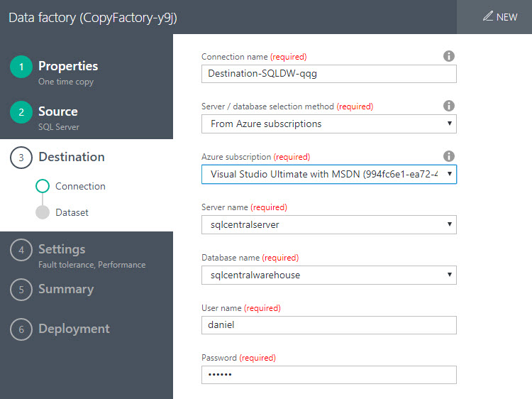532x399 pixels.
Task: Click the step 3 Destination circle icon
Action: pyautogui.click(x=21, y=158)
